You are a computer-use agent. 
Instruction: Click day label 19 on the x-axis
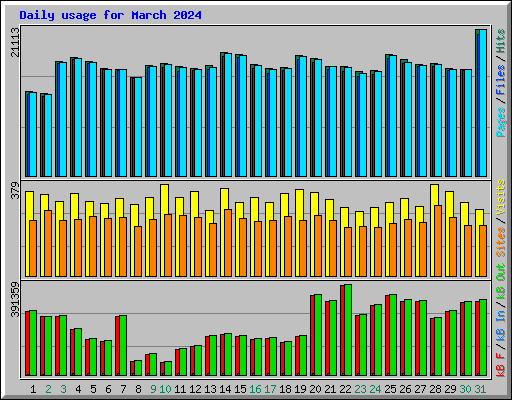[x=300, y=389]
